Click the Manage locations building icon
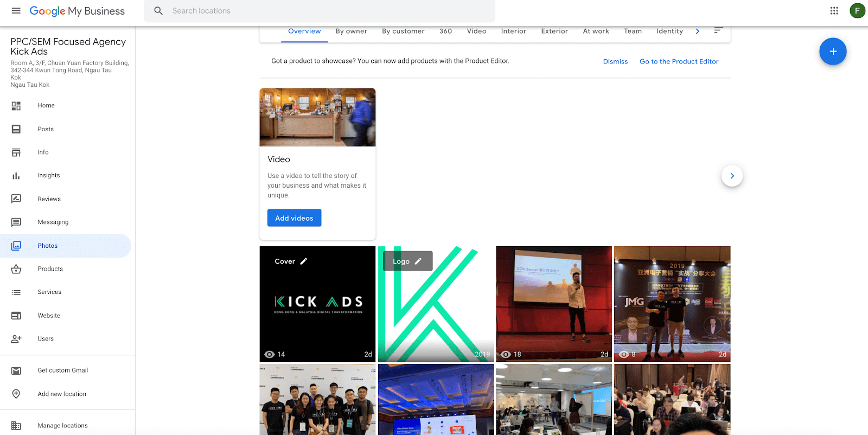This screenshot has width=868, height=435. [x=16, y=426]
